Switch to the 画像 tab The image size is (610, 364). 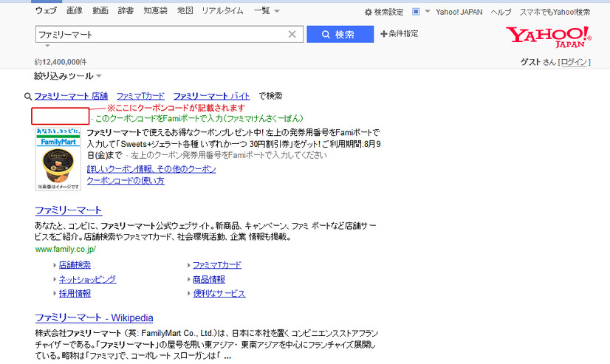(75, 10)
